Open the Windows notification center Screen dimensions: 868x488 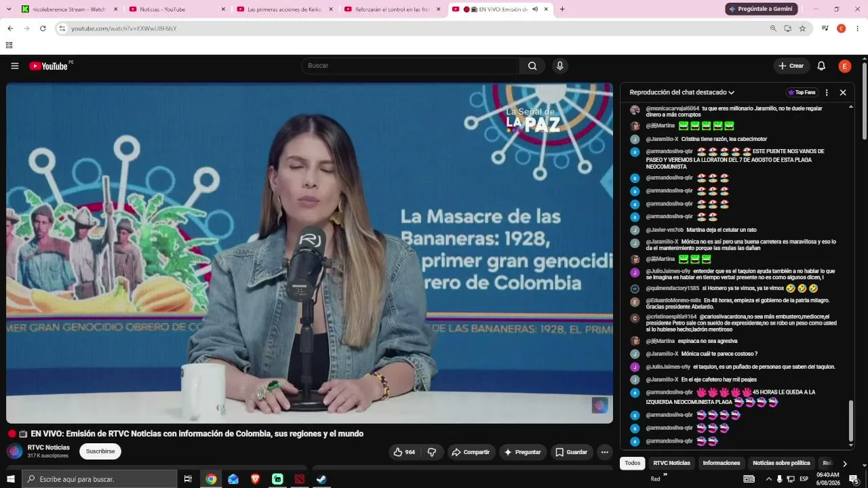click(x=854, y=479)
